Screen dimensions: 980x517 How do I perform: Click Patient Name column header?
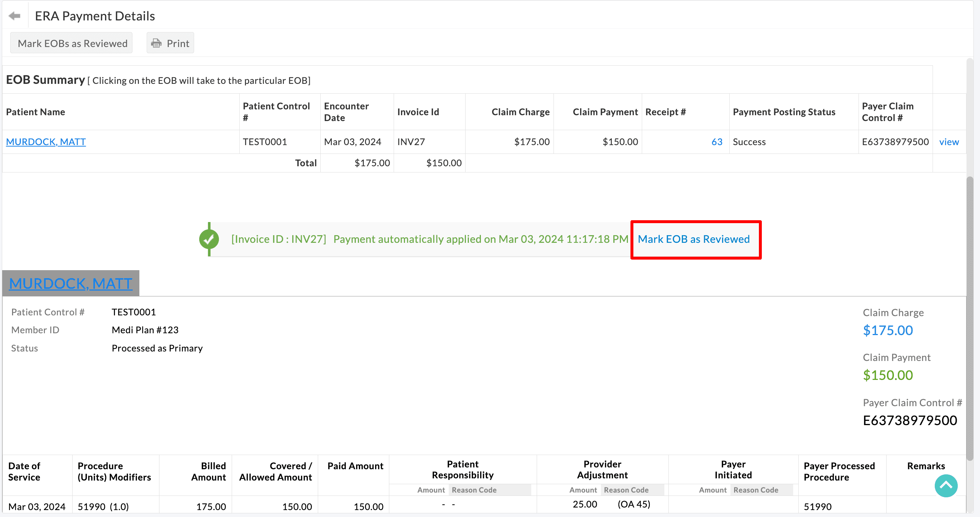point(35,112)
